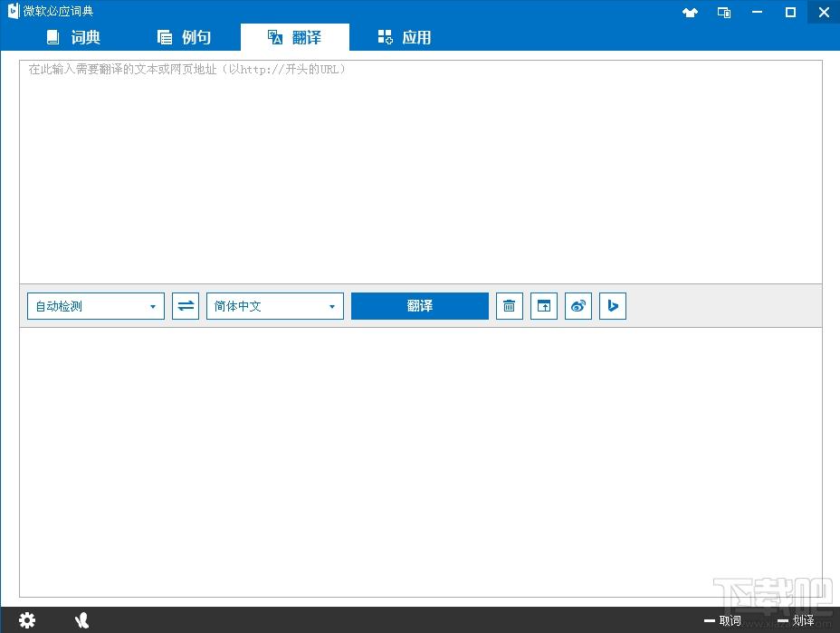Viewport: 840px width, 633px height.
Task: Expand the 自动检测 source language dropdown
Action: coord(96,306)
